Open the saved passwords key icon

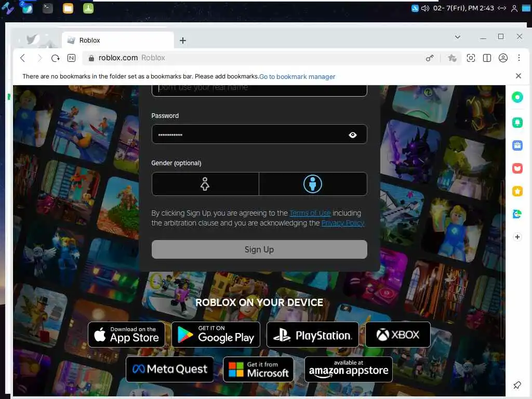pos(430,58)
